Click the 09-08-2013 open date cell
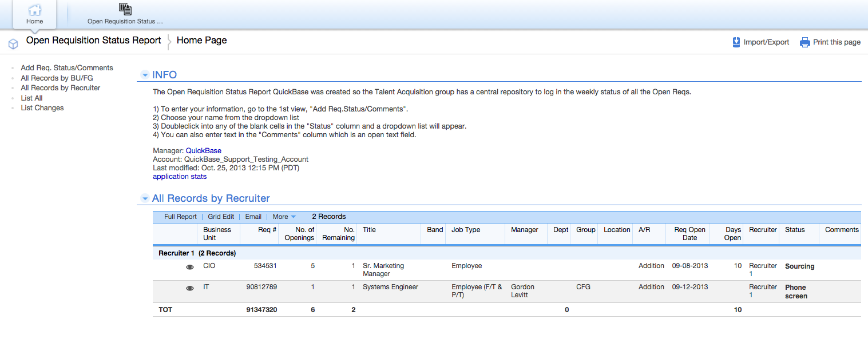This screenshot has height=363, width=868. pyautogui.click(x=690, y=266)
